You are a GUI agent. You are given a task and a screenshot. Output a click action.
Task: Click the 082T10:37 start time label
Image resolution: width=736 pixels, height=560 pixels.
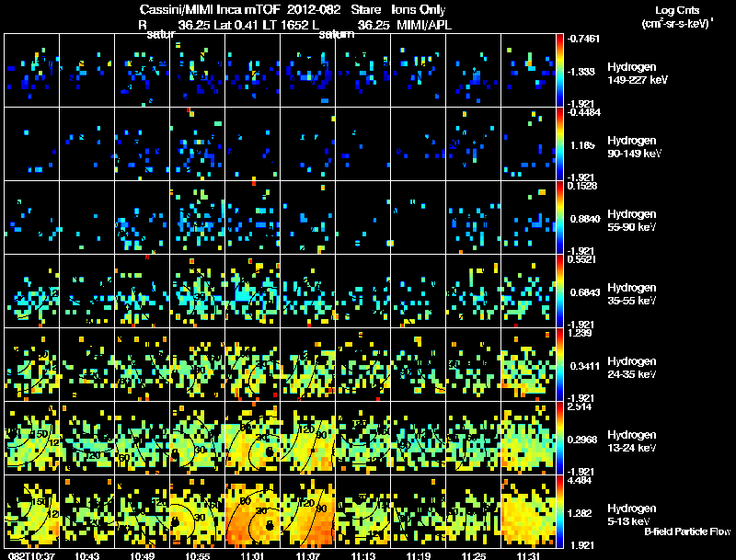pyautogui.click(x=31, y=555)
